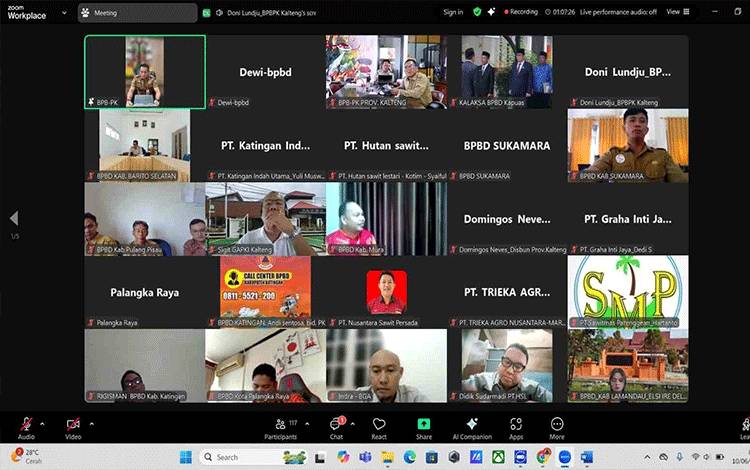The width and height of the screenshot is (750, 470).
Task: Select BPBD Kota Palangka Raya video tile
Action: click(x=265, y=365)
